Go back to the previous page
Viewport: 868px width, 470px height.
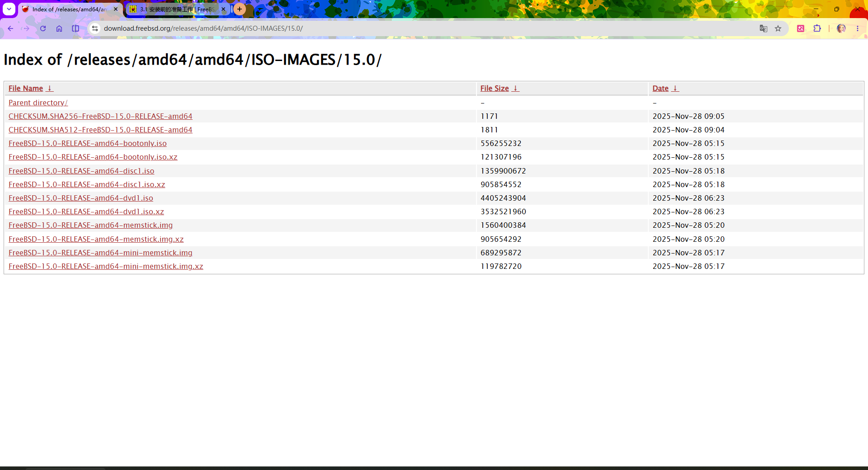point(10,28)
